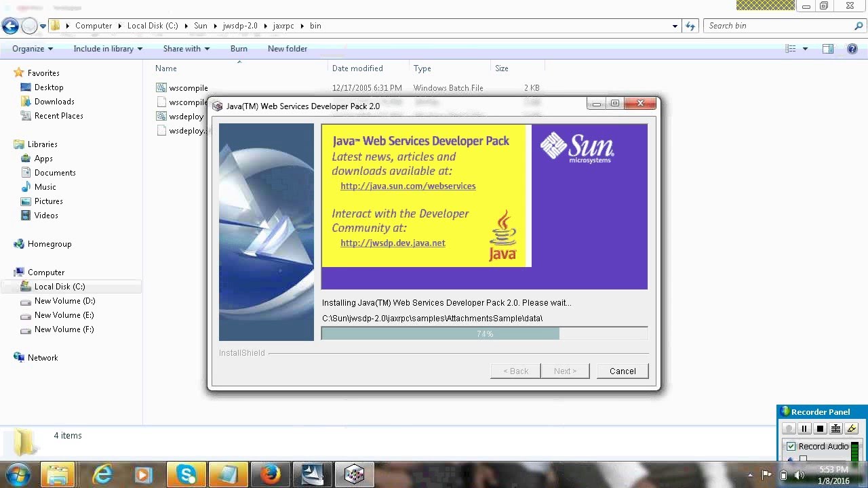
Task: Go back with Explorer's Back arrow
Action: tap(10, 26)
